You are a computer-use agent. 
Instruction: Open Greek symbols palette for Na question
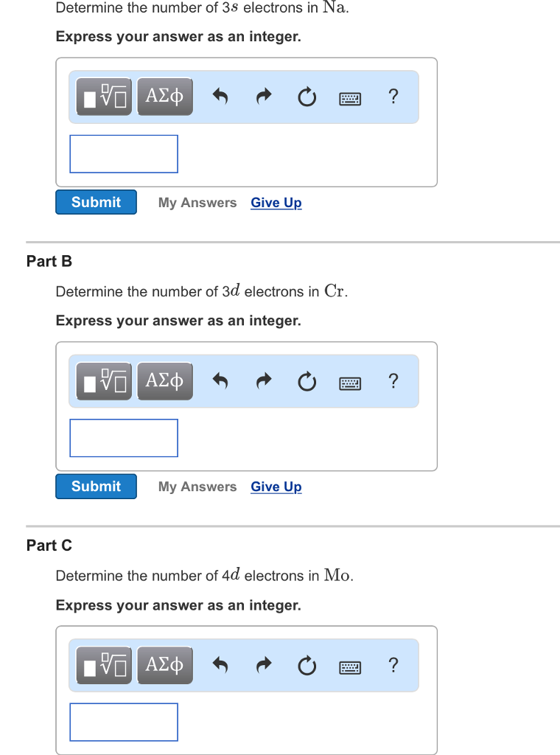[165, 97]
